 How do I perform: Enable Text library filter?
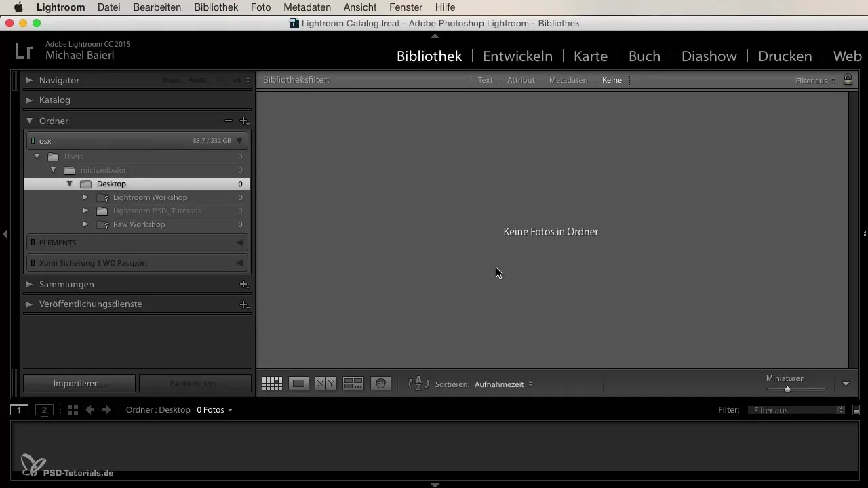click(486, 80)
